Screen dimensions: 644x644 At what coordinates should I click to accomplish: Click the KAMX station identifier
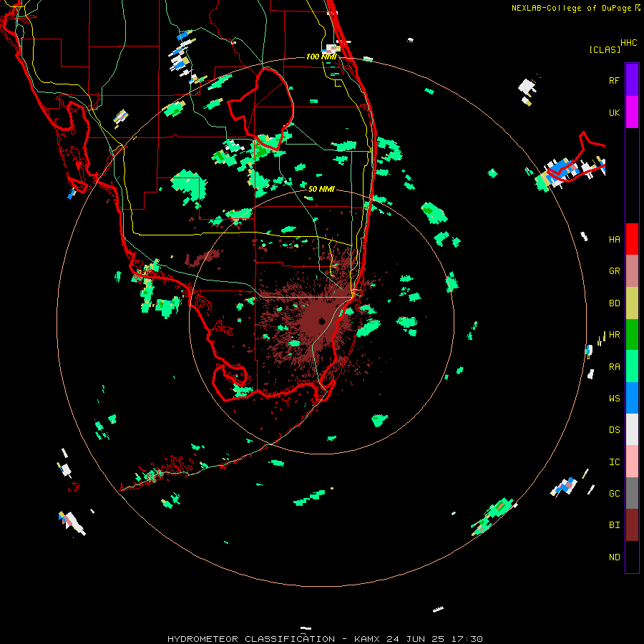tap(367, 639)
